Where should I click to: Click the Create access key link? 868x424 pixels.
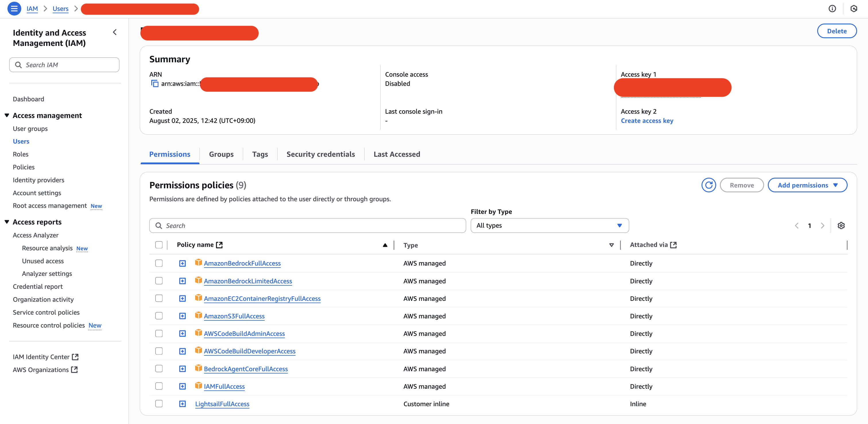pyautogui.click(x=647, y=121)
